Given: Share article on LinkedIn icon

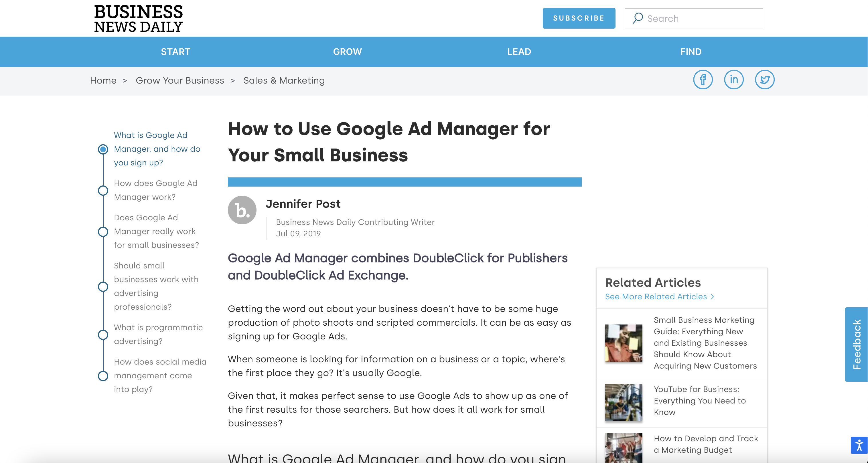Looking at the screenshot, I should click(x=734, y=80).
